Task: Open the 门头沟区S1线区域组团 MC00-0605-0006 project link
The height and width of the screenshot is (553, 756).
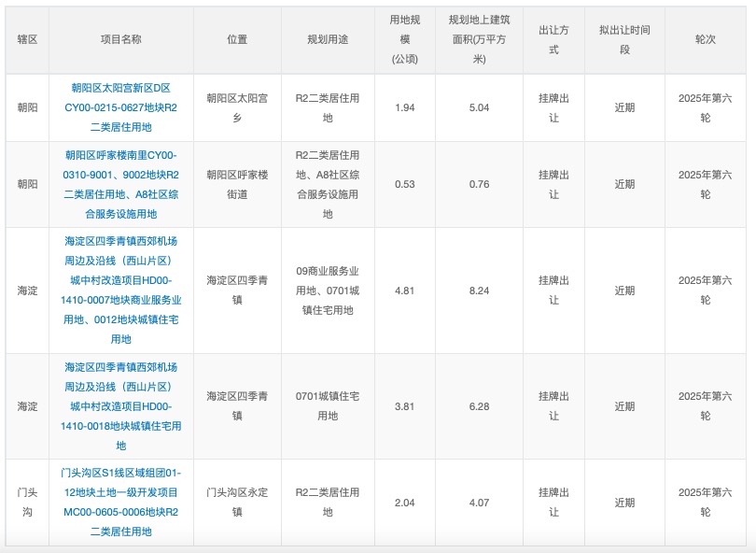Action: 121,503
